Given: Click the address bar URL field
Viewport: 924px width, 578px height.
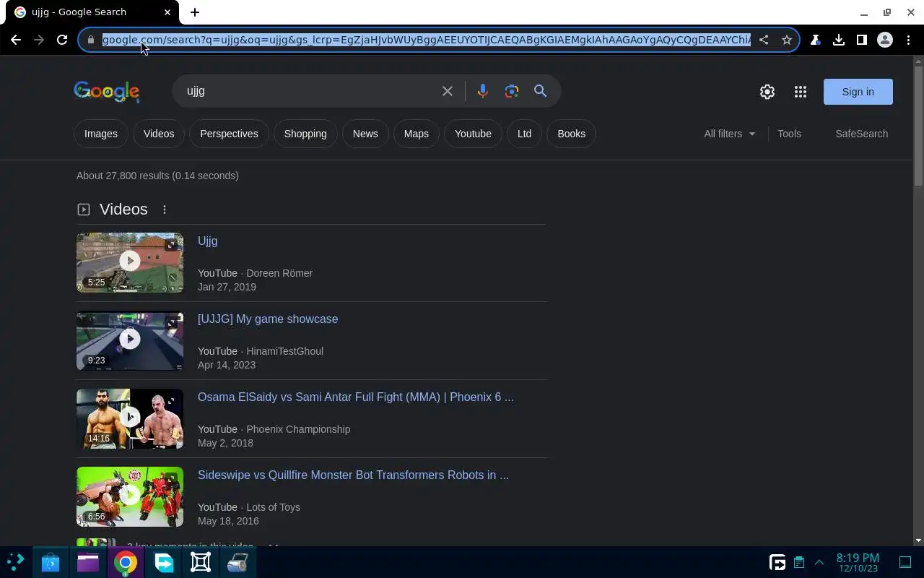Looking at the screenshot, I should pos(426,40).
